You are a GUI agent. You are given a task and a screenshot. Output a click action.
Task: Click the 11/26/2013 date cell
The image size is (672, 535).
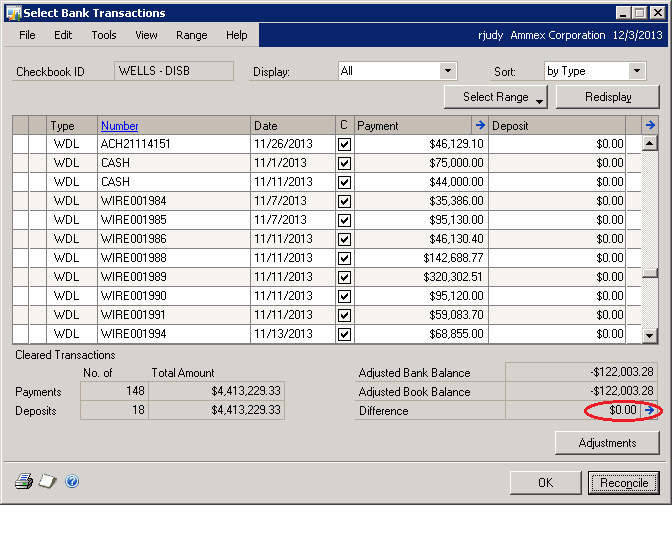pos(283,144)
